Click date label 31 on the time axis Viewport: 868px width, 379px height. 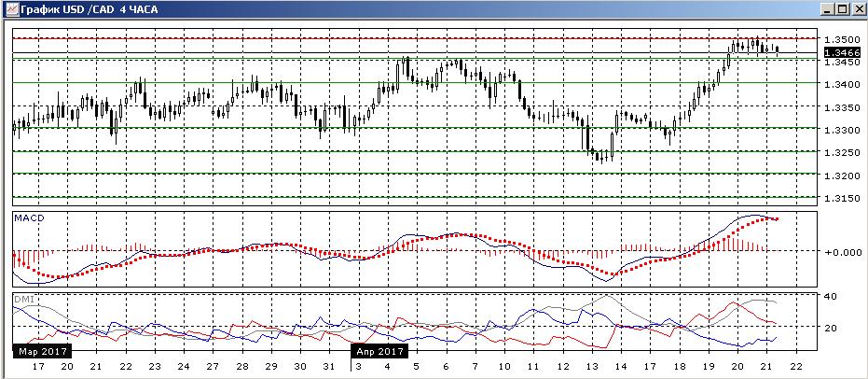click(x=329, y=367)
